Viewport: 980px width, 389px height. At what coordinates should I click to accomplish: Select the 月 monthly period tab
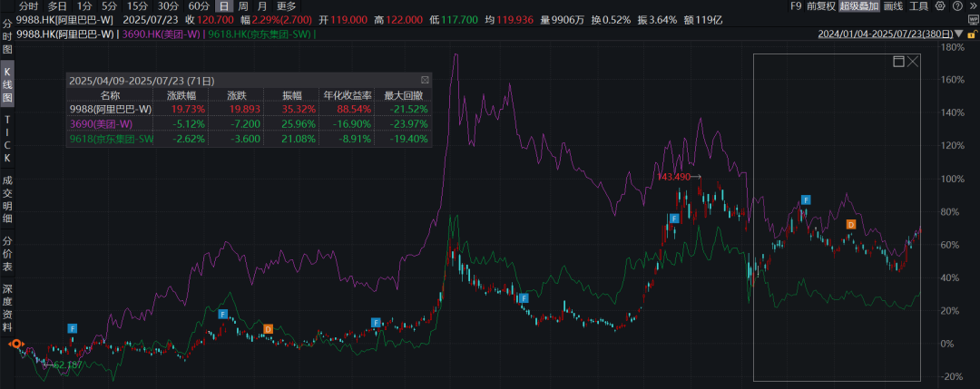pyautogui.click(x=262, y=6)
